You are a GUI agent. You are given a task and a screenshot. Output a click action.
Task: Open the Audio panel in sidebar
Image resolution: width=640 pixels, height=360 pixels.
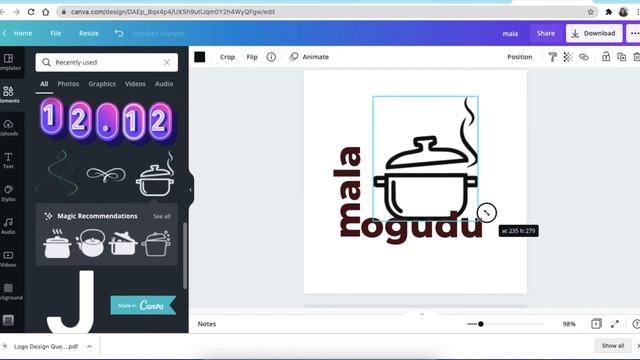(x=9, y=226)
